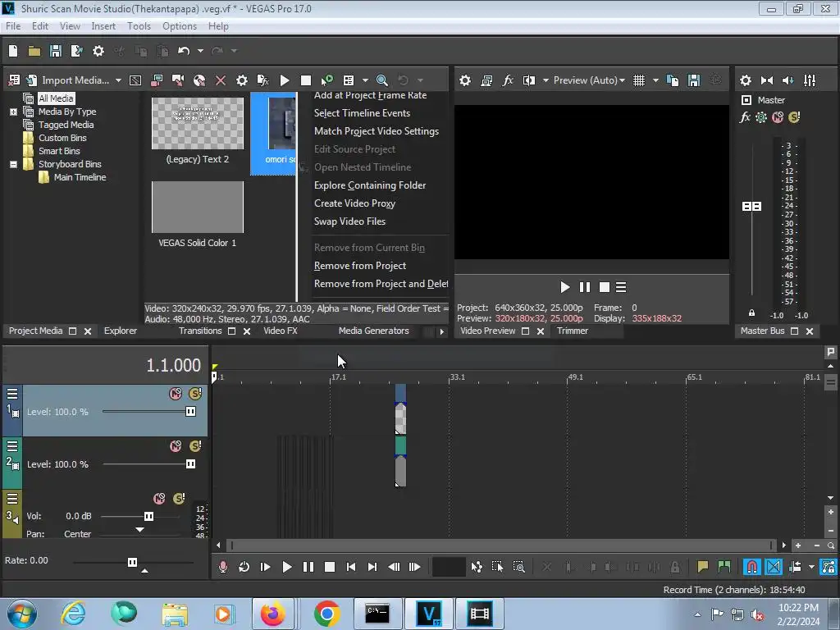Switch to the Media Generators tab
Image resolution: width=840 pixels, height=630 pixels.
coord(374,331)
